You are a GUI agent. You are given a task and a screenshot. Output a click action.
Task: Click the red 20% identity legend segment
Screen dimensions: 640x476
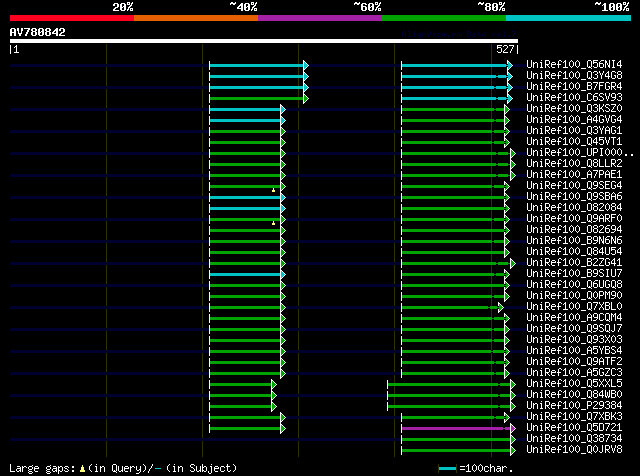pos(72,18)
